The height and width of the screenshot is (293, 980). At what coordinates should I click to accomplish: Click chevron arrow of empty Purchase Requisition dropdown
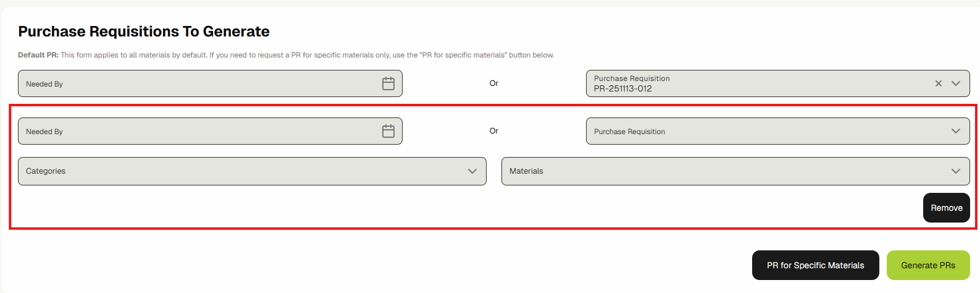[956, 131]
